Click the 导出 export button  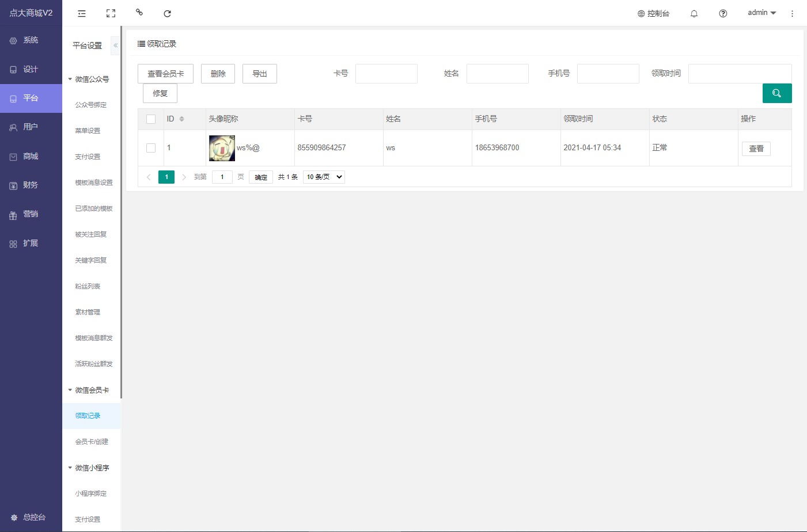tap(260, 74)
